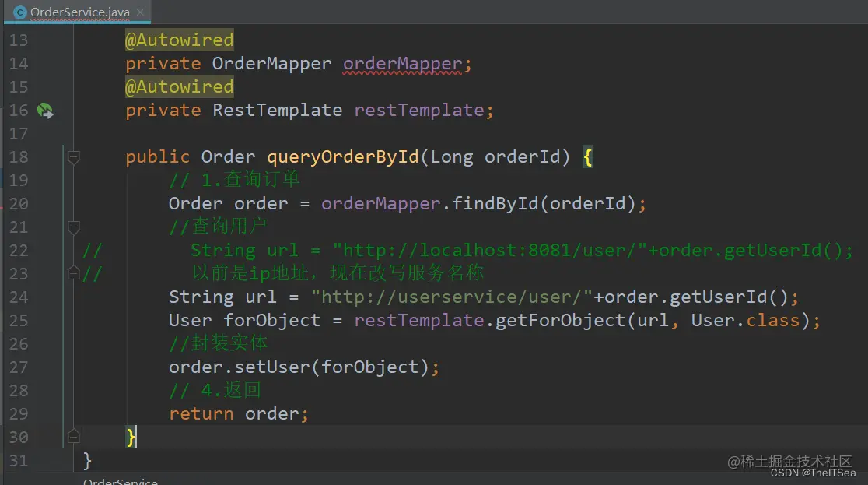
Task: Click the queryOrderById method name
Action: [343, 157]
